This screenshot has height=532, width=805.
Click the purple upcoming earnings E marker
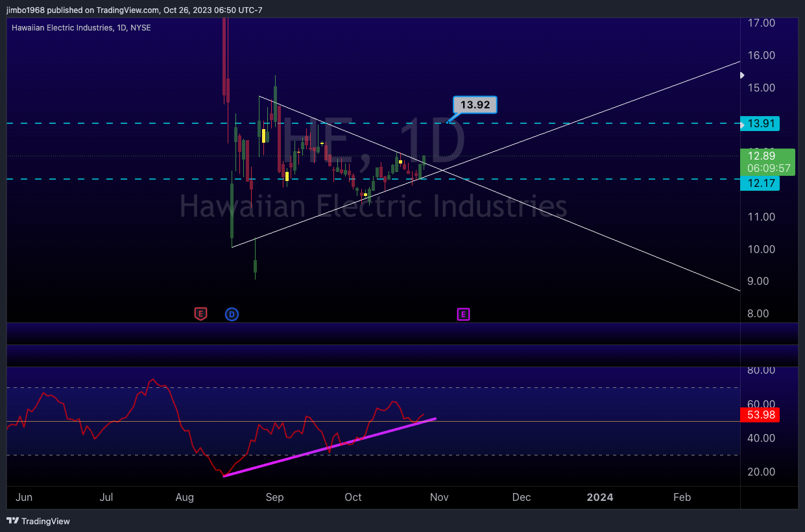pyautogui.click(x=463, y=315)
